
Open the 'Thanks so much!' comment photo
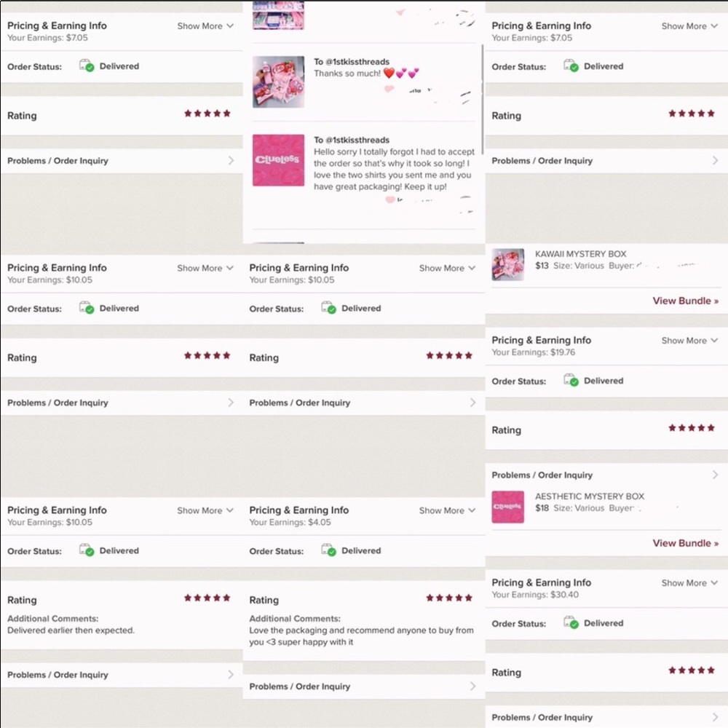click(x=279, y=82)
